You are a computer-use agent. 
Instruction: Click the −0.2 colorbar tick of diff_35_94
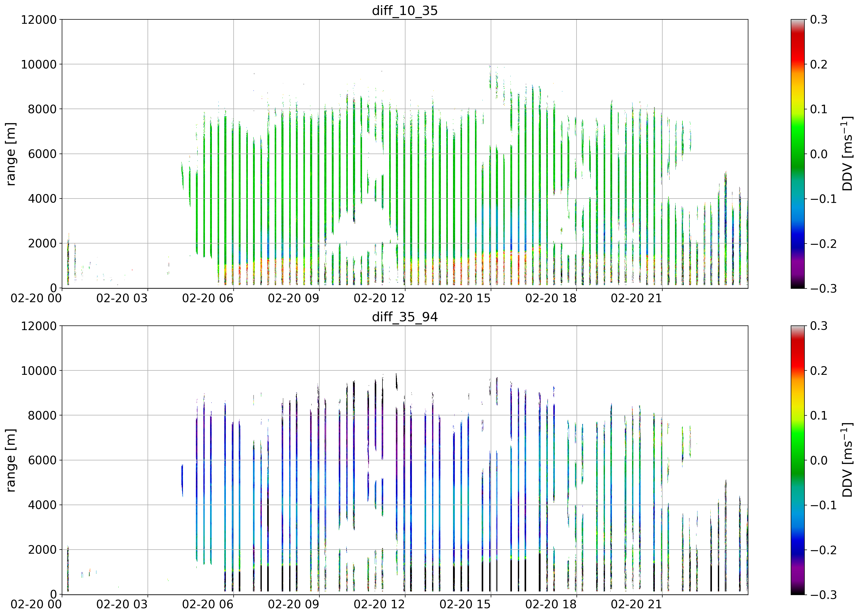[823, 550]
